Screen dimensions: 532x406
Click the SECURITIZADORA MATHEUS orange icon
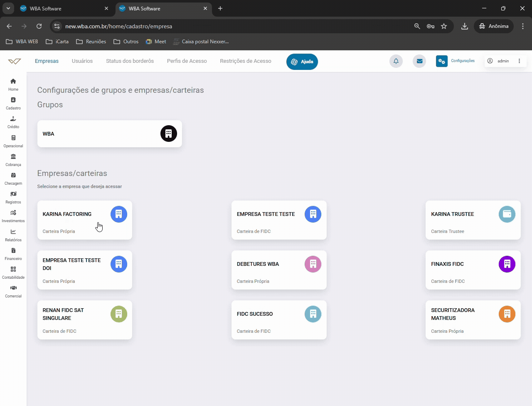(507, 314)
